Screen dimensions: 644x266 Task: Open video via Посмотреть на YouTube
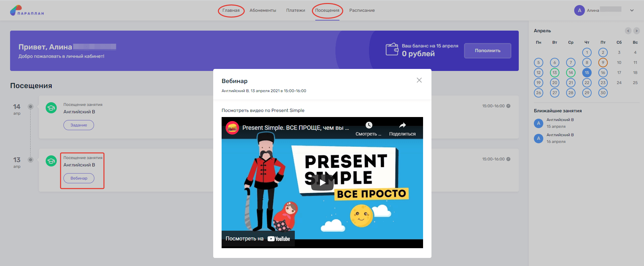tap(258, 239)
